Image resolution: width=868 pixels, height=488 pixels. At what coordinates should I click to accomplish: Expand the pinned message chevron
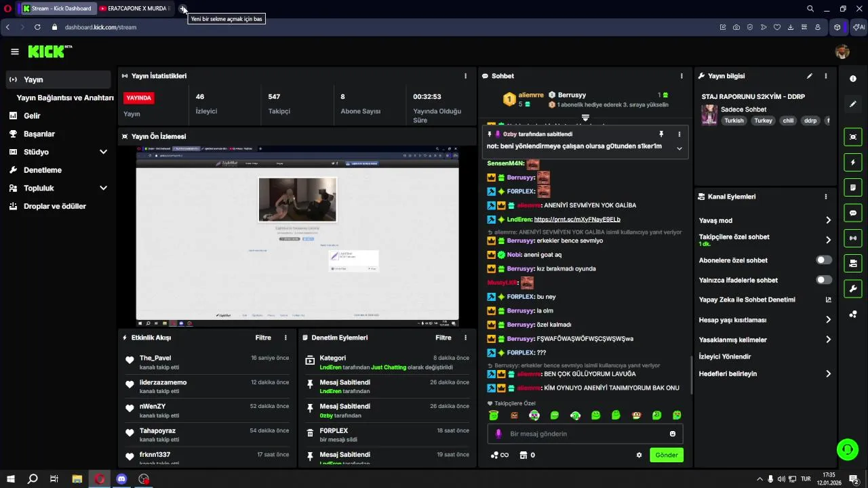tap(679, 148)
